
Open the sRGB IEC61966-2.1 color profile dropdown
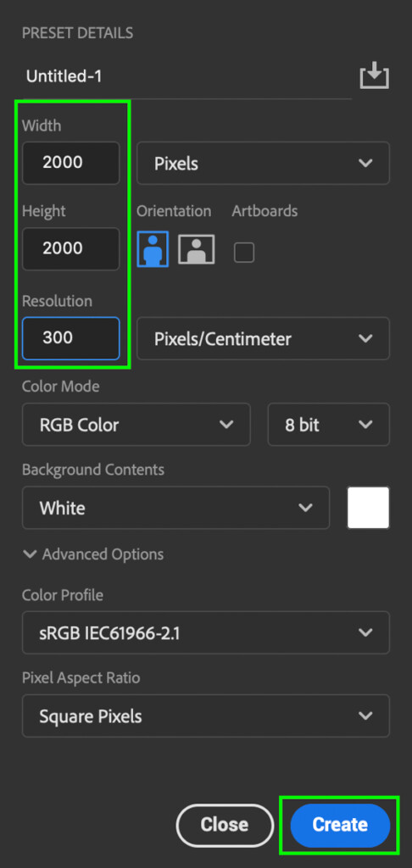click(x=206, y=632)
